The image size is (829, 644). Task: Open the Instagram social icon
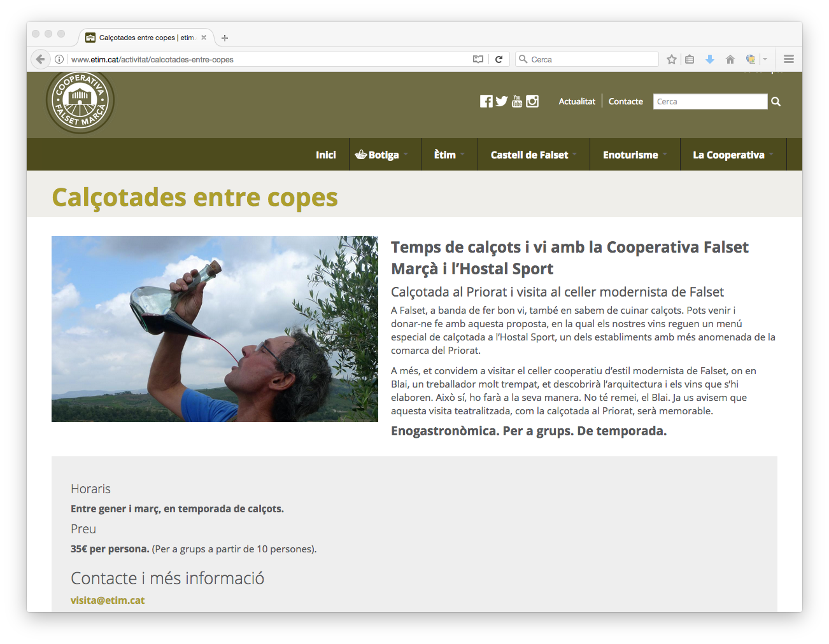(532, 101)
